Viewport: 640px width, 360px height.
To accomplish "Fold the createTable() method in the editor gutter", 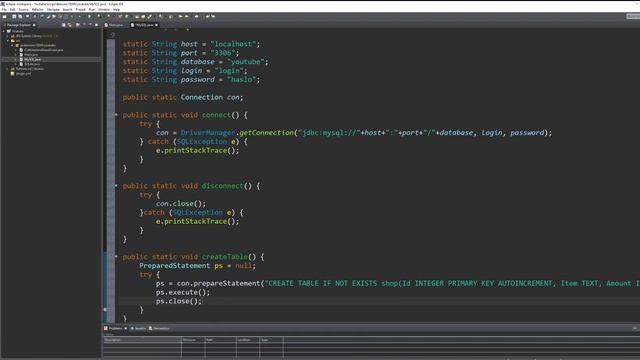I will [116, 256].
